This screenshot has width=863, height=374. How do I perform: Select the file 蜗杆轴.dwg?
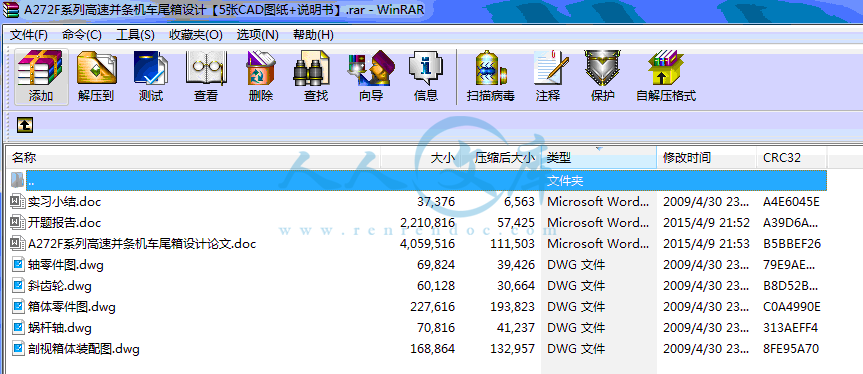point(59,328)
